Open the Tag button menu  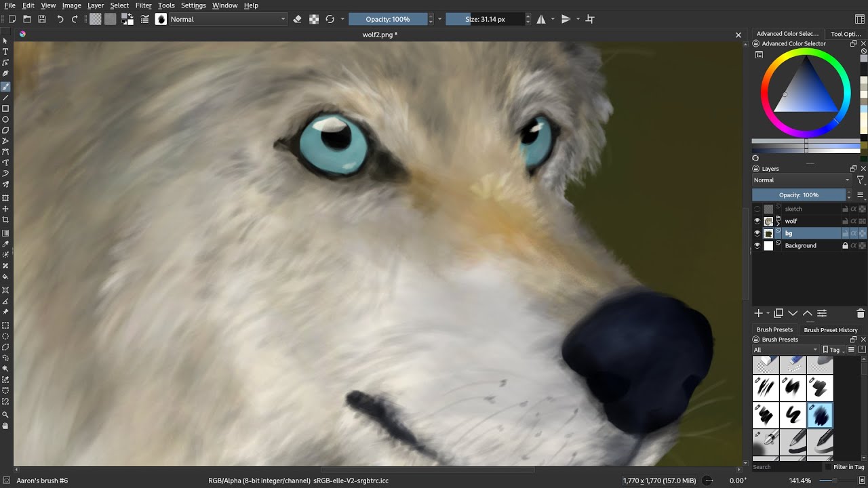(x=833, y=350)
